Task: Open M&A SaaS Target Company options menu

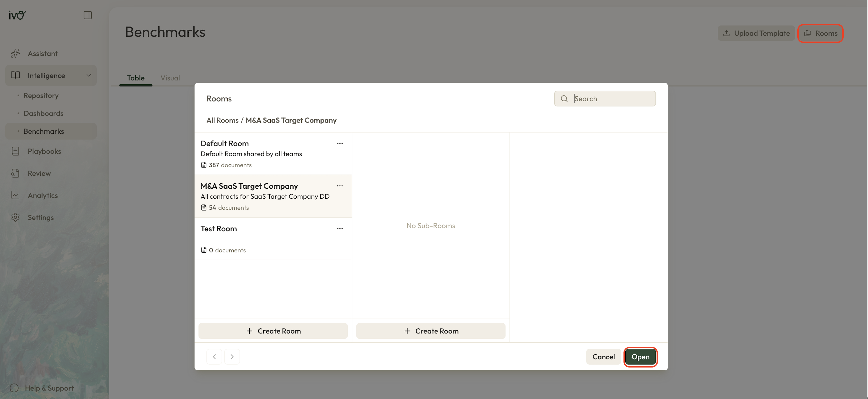Action: click(340, 186)
